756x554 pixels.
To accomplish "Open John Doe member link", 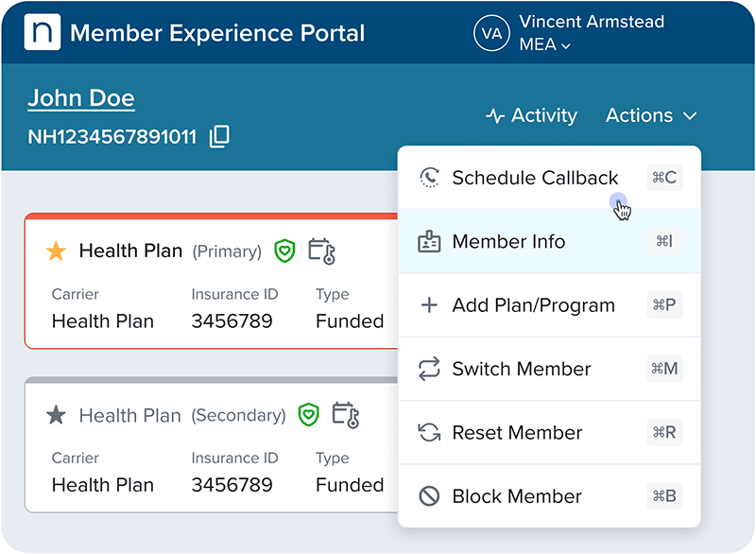I will click(81, 98).
